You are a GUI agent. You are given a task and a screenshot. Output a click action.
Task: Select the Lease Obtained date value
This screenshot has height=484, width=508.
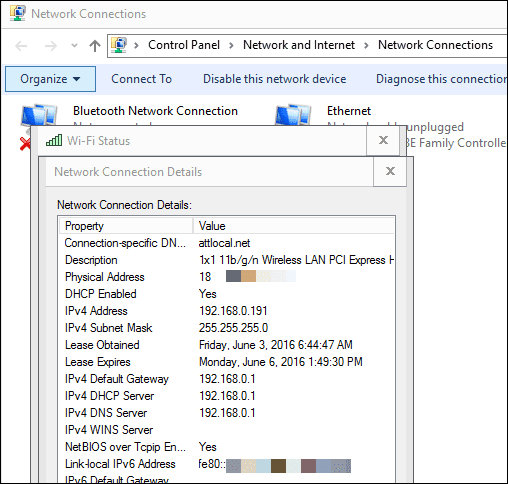coord(276,345)
